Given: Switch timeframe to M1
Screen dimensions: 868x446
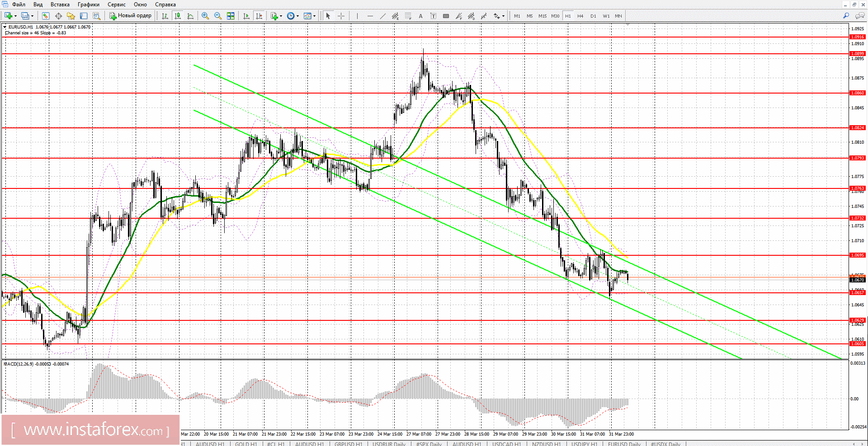Looking at the screenshot, I should 517,16.
